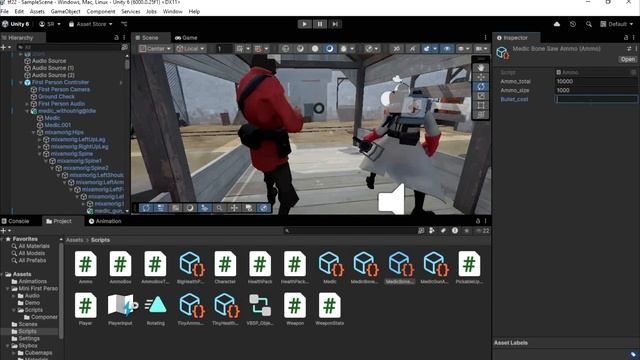Click the Open button in the Inspector
This screenshot has height=360, width=640.
(627, 59)
